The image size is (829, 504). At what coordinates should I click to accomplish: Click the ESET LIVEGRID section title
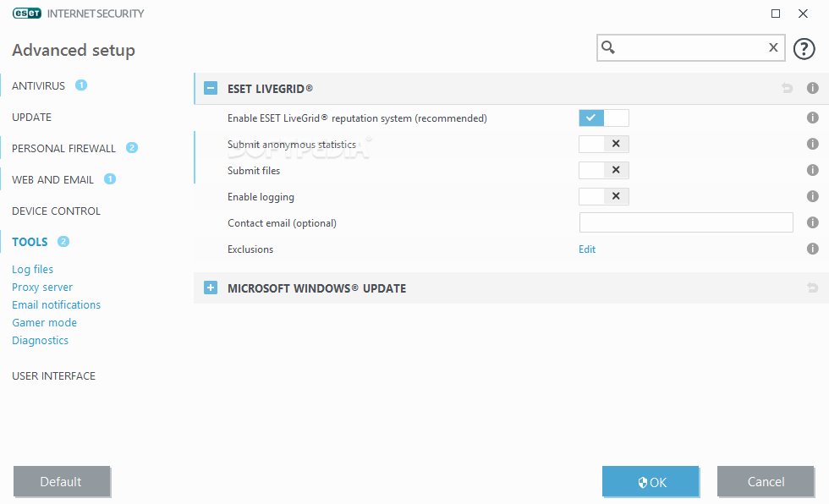[270, 89]
